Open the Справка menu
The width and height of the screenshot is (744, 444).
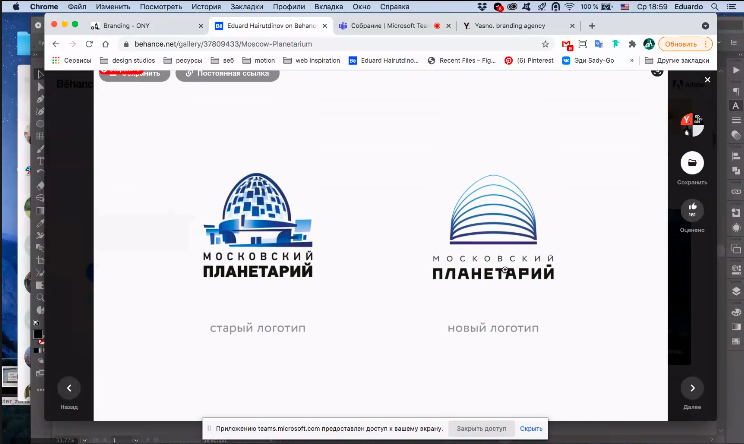394,7
